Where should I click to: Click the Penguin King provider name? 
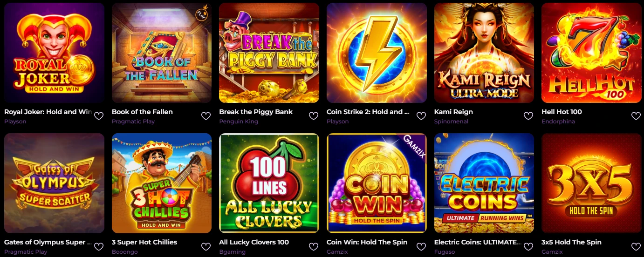point(239,122)
